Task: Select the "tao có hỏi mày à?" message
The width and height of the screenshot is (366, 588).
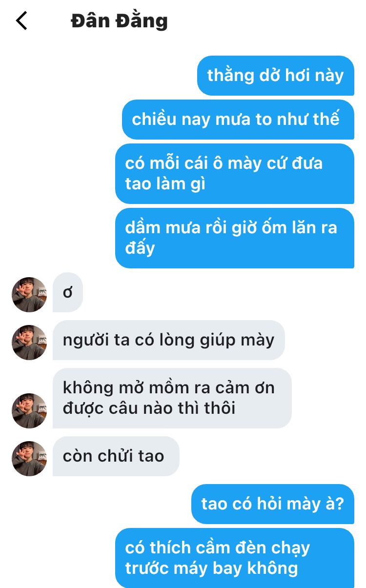Action: (273, 504)
